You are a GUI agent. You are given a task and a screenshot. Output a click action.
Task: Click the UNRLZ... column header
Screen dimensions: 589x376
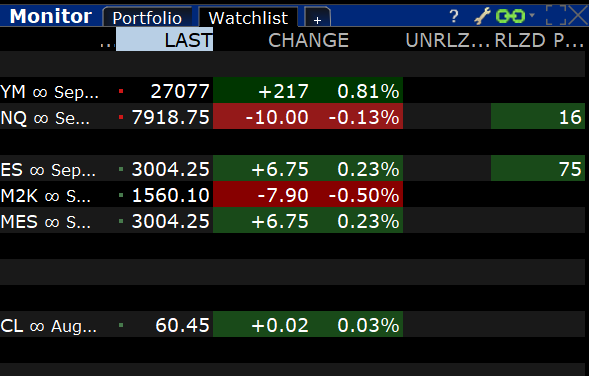tap(447, 40)
